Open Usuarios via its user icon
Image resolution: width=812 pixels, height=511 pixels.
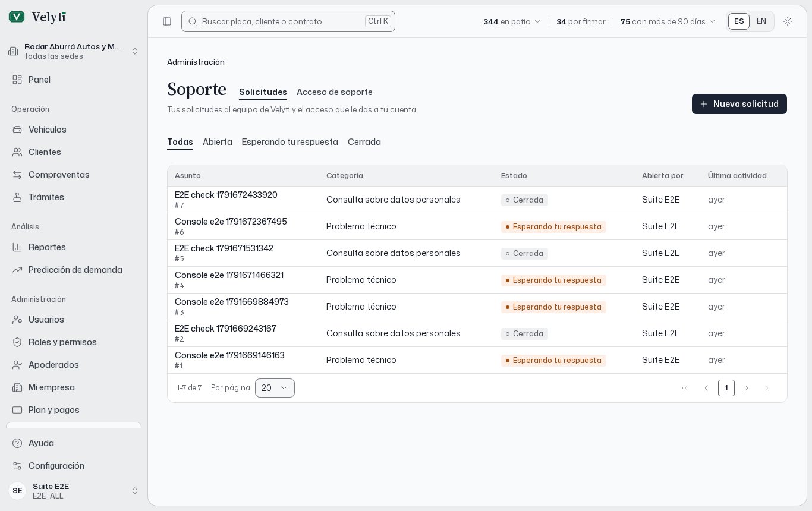click(x=17, y=320)
